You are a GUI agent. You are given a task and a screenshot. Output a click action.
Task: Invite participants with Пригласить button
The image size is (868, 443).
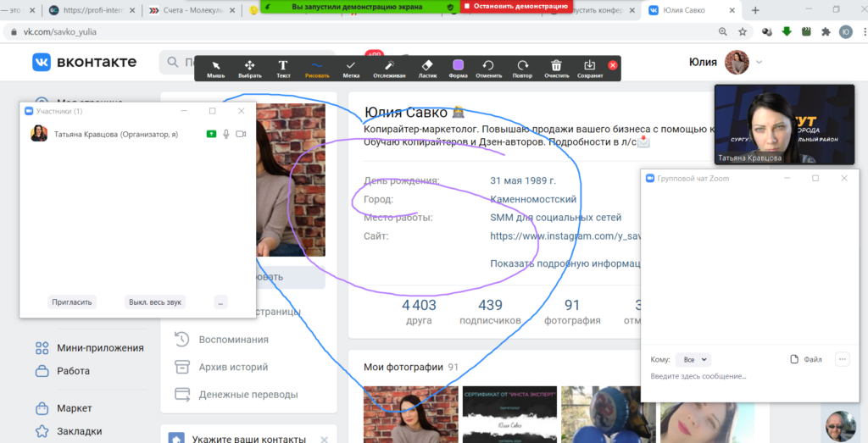[x=72, y=302]
